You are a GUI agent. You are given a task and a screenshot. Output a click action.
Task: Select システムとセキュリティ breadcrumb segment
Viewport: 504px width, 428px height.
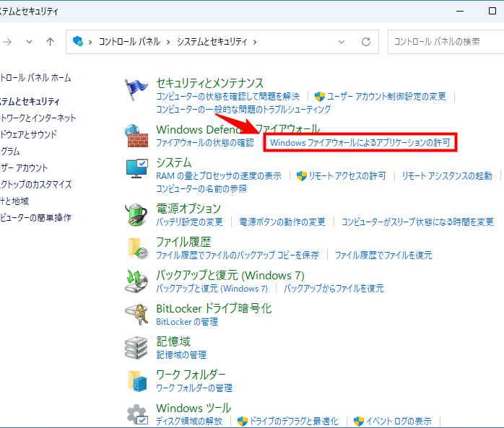[212, 42]
